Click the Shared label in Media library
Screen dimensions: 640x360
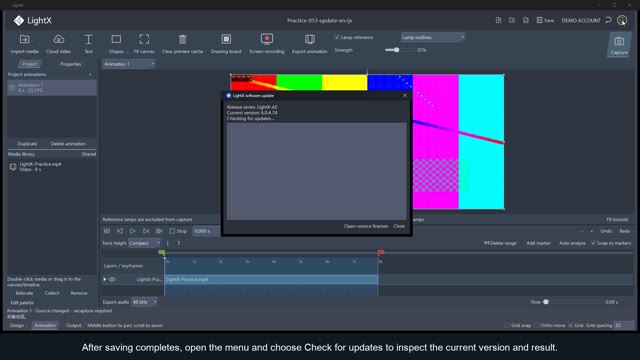click(89, 154)
